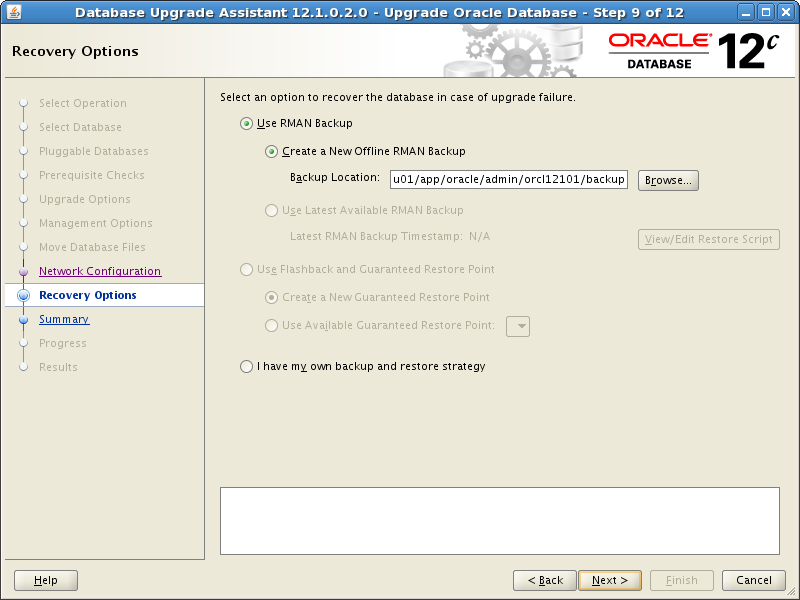Click the window resize grip corner

(x=792, y=592)
